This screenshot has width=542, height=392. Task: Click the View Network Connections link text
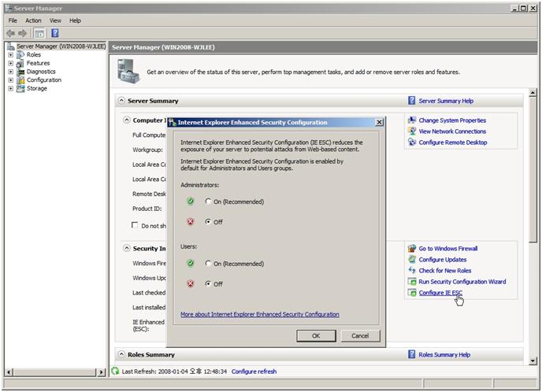(x=452, y=131)
